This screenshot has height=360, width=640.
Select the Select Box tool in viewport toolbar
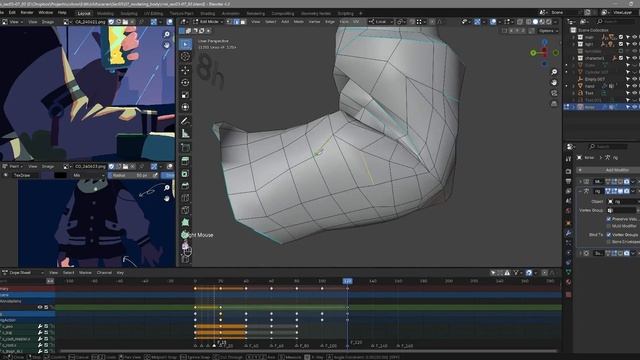[x=185, y=44]
